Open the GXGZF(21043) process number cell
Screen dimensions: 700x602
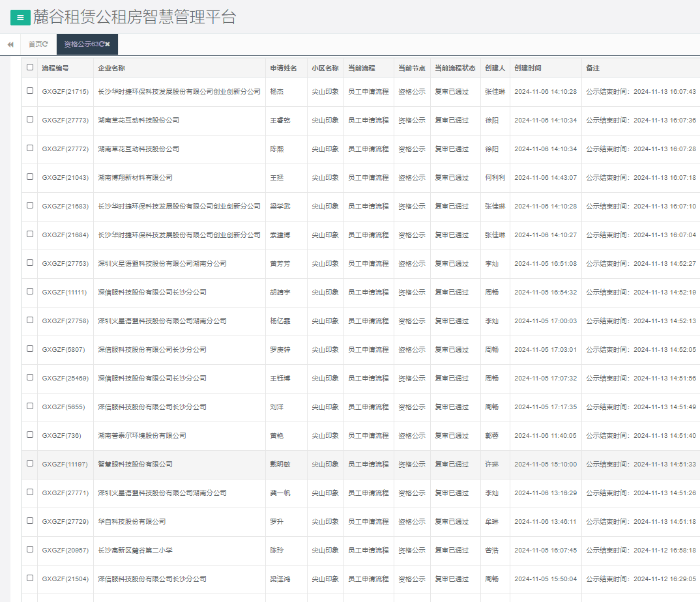pyautogui.click(x=65, y=178)
